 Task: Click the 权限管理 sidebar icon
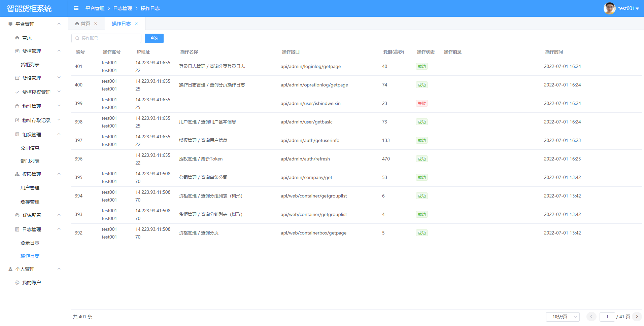pyautogui.click(x=17, y=174)
